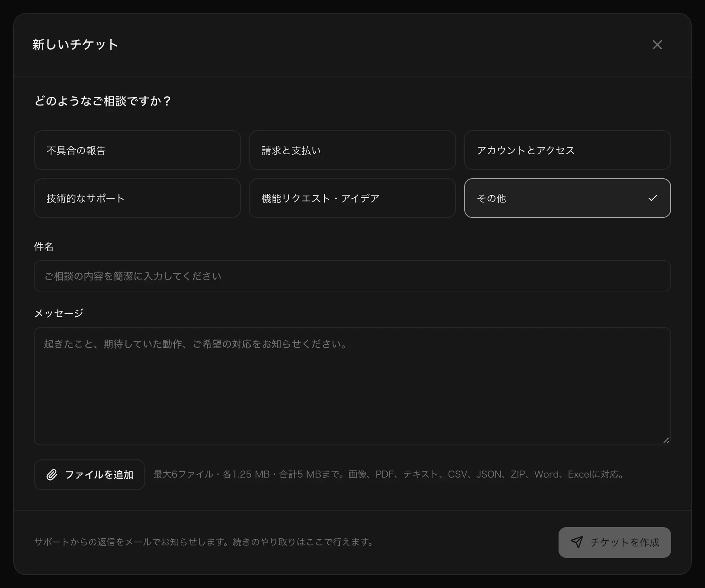Click the メッセージ field label
This screenshot has width=705, height=588.
[x=59, y=313]
